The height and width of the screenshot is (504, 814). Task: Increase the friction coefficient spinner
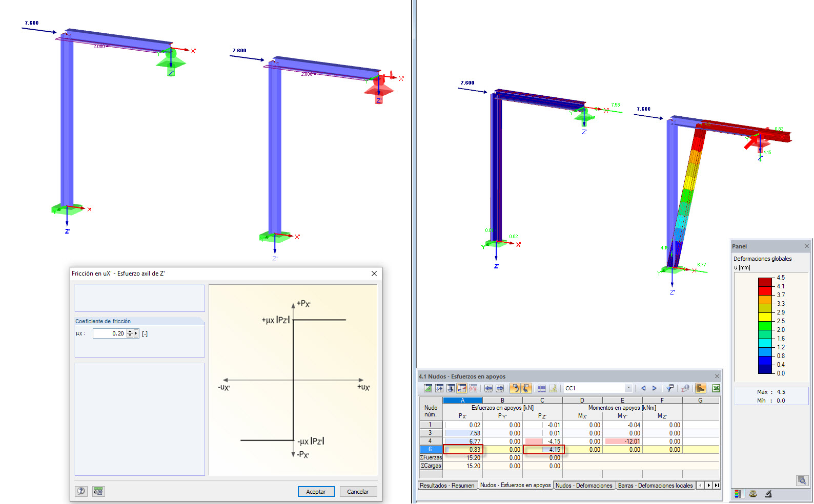click(130, 331)
